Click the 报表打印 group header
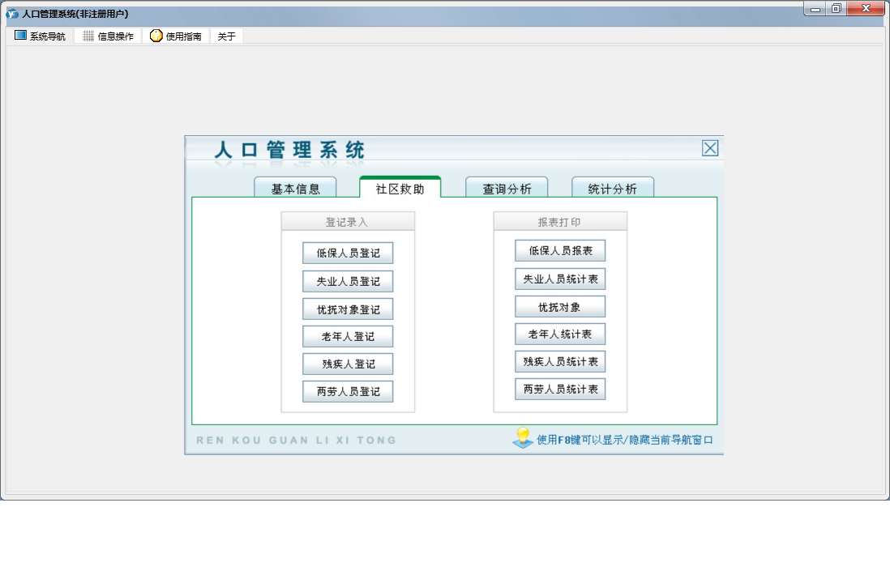This screenshot has height=588, width=890. 560,222
